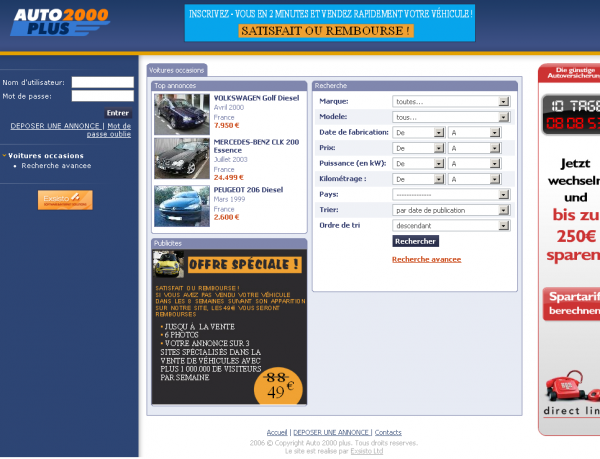Click sidebar DEPOSER UNE ANNONCE link

[x=55, y=126]
